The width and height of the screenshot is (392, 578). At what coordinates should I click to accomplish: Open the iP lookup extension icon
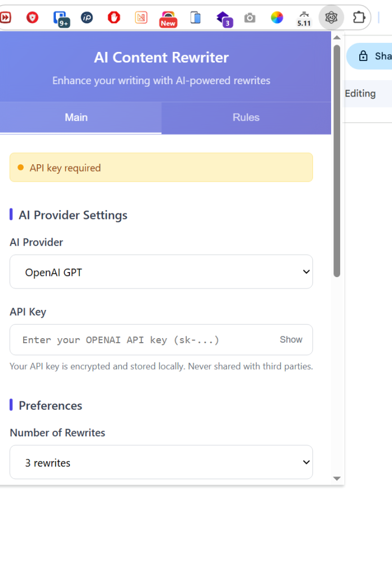pos(87,17)
